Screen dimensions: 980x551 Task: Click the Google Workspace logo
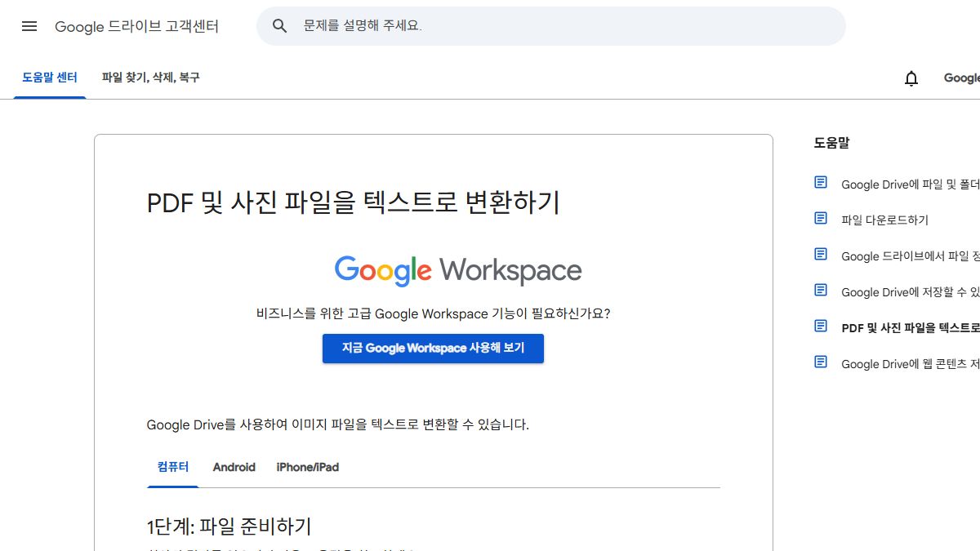(x=458, y=270)
